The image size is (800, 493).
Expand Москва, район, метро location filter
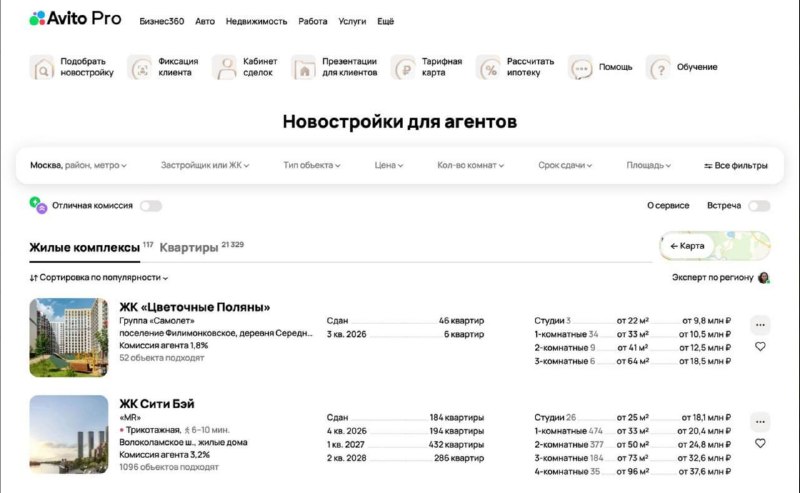(x=78, y=165)
